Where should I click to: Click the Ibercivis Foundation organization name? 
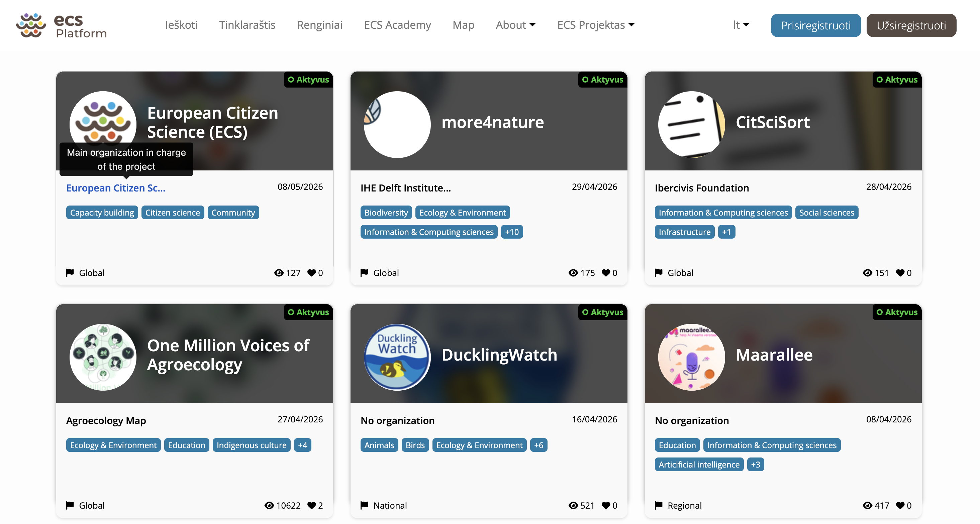(701, 188)
